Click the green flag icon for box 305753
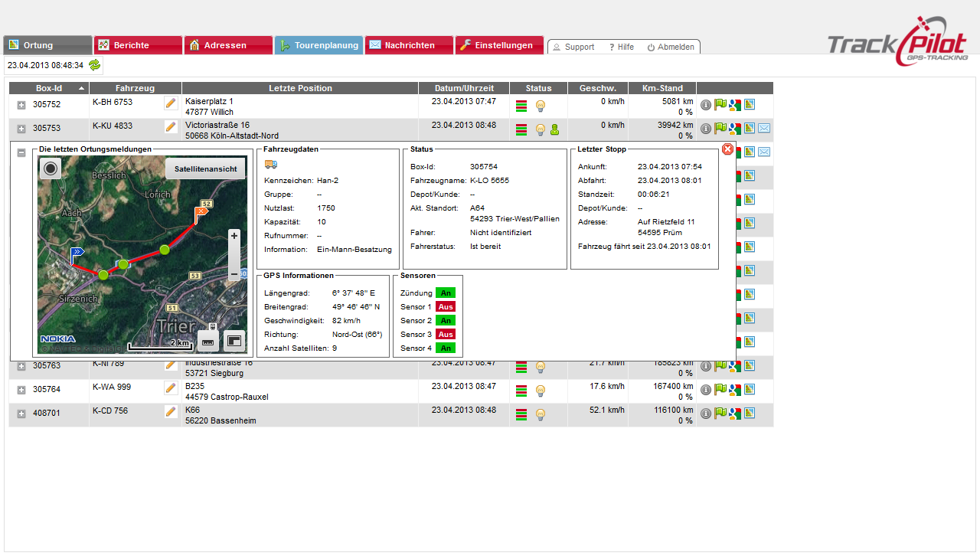980x556 pixels. coord(720,129)
